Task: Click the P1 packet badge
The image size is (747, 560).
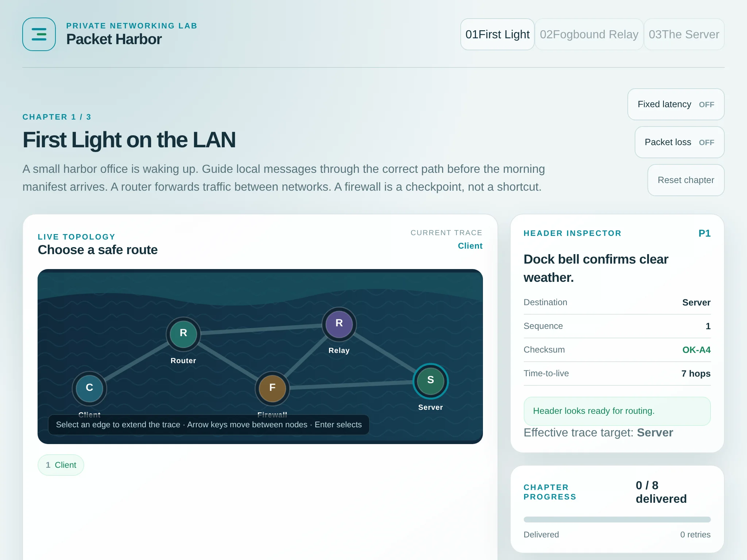Action: point(704,233)
